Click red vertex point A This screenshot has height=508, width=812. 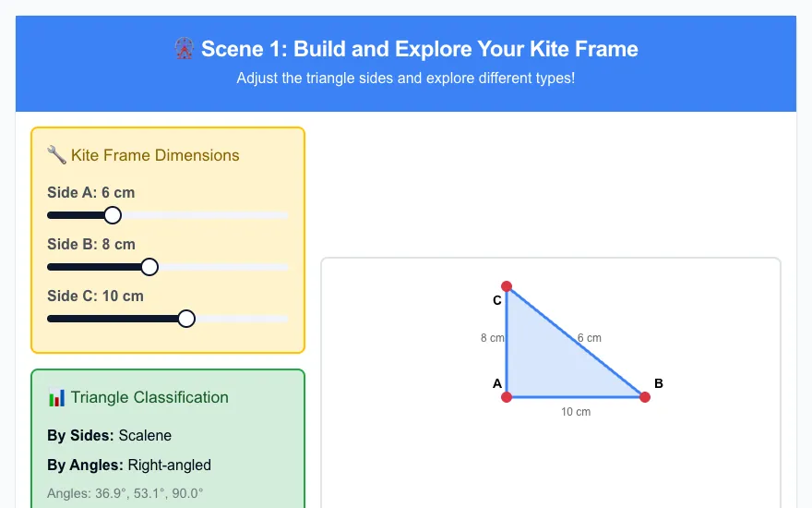click(507, 397)
